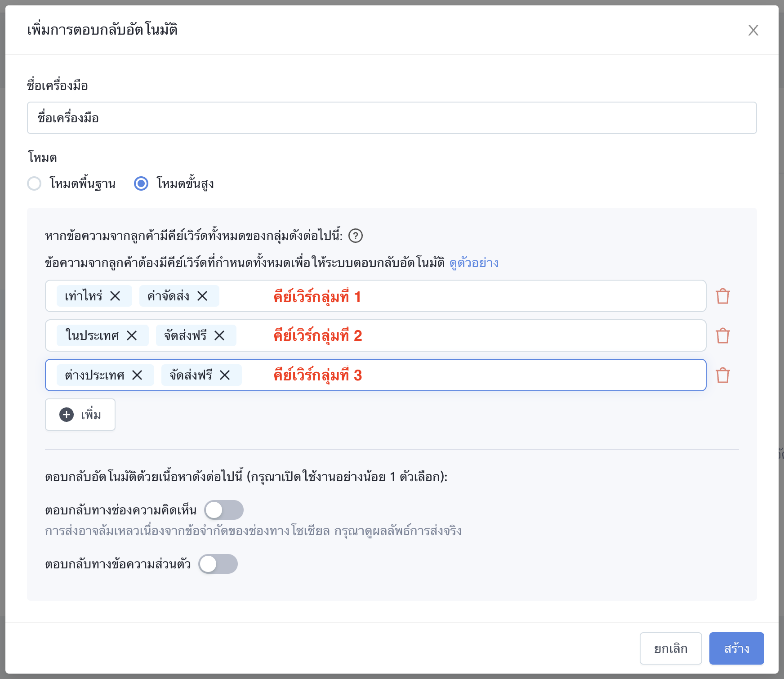Delete keyword group 2 with the trash icon
The image size is (784, 679).
click(722, 335)
